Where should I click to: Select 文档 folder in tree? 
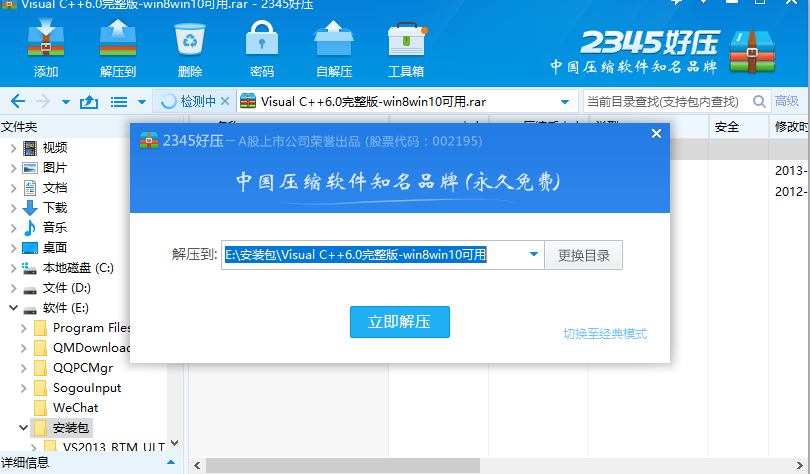tap(55, 188)
